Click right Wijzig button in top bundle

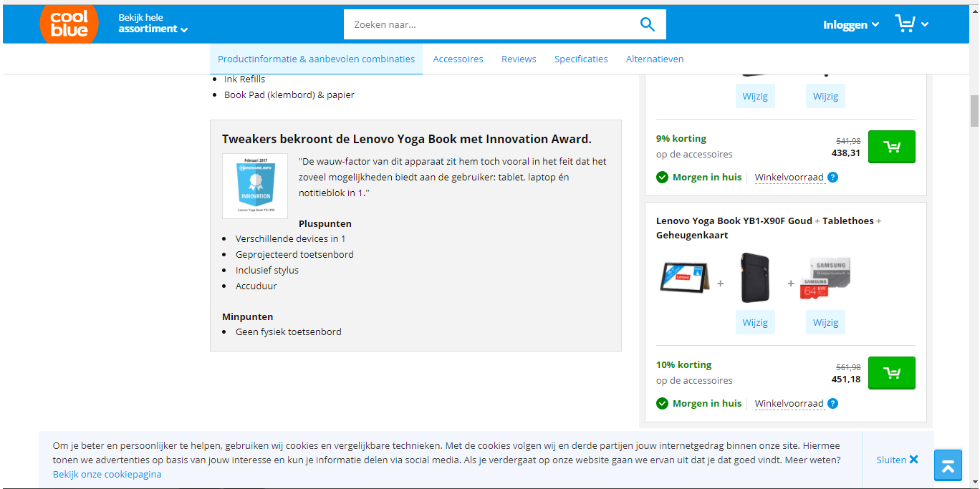(x=825, y=96)
